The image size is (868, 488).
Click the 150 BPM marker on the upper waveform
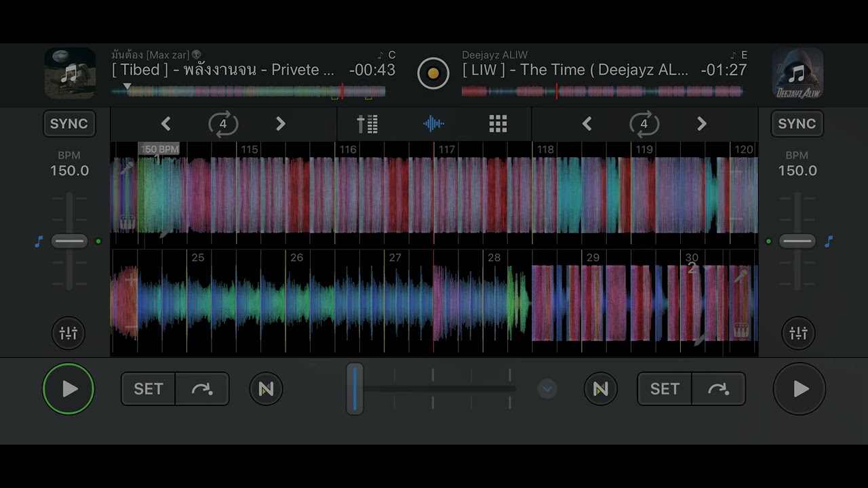tap(159, 149)
